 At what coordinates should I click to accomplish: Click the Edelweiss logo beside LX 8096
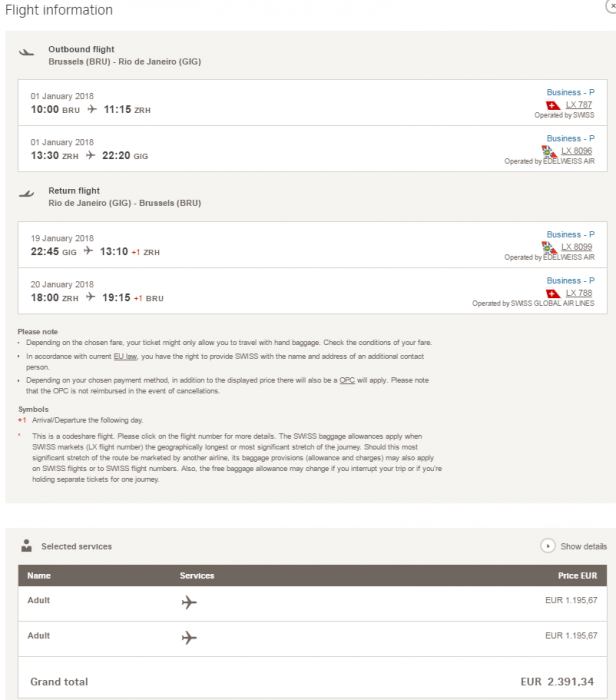(548, 151)
